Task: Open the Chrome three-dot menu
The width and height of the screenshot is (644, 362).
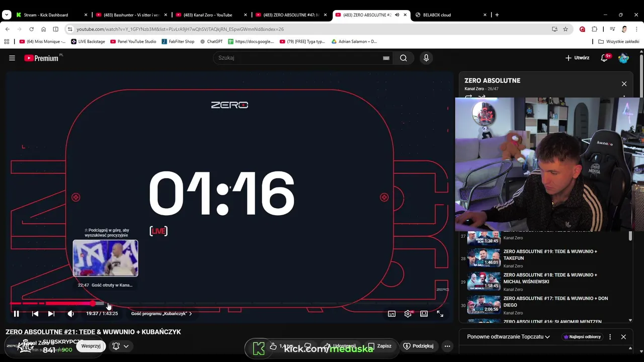Action: (x=636, y=29)
